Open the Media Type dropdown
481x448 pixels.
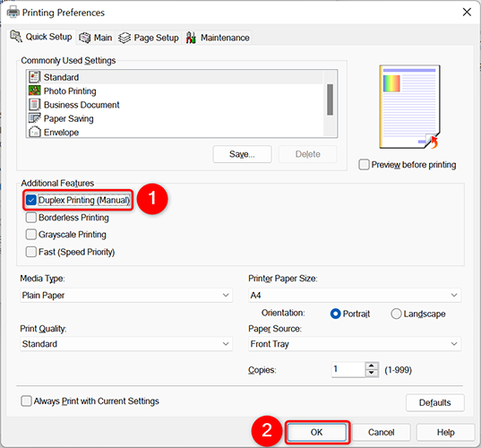click(x=126, y=295)
